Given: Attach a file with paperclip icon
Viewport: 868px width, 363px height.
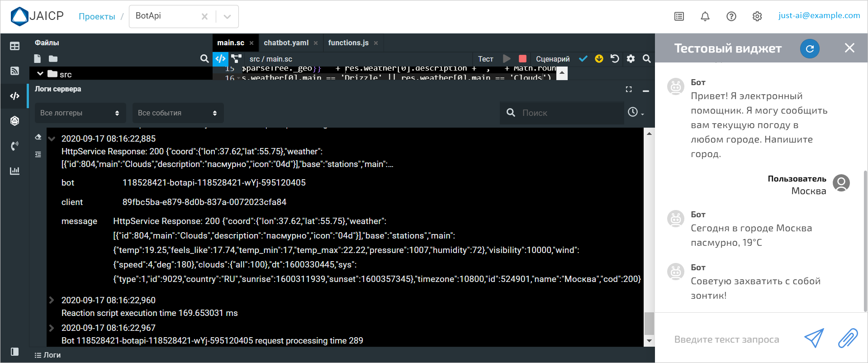Looking at the screenshot, I should pos(847,338).
